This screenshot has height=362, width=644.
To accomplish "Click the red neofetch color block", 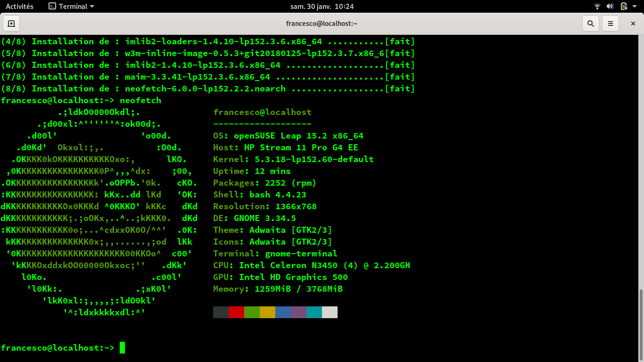I will click(x=236, y=312).
